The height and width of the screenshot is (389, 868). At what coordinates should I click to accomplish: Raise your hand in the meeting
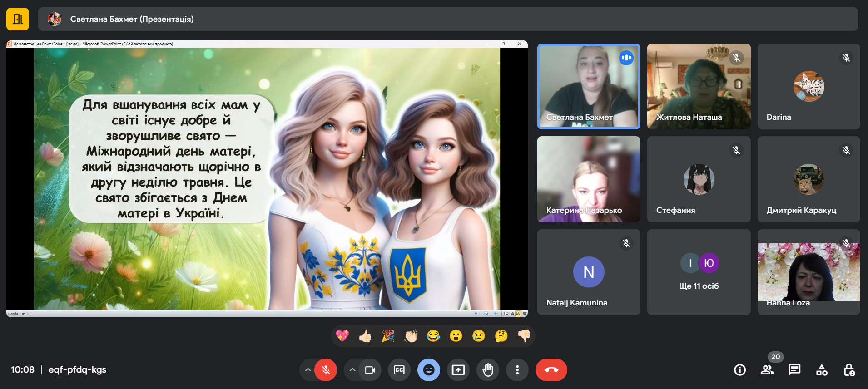488,370
